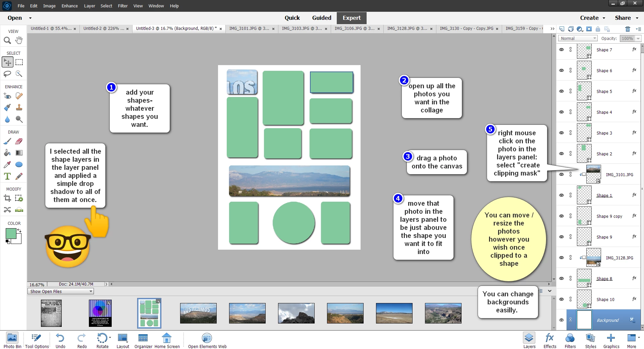Open the Filter menu
Screen dimensions: 644x349
(123, 6)
